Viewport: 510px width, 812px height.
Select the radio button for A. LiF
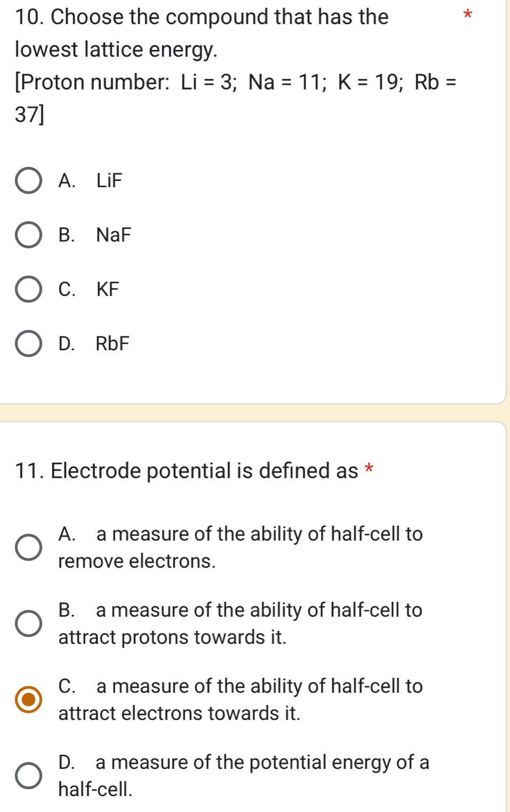pos(28,181)
